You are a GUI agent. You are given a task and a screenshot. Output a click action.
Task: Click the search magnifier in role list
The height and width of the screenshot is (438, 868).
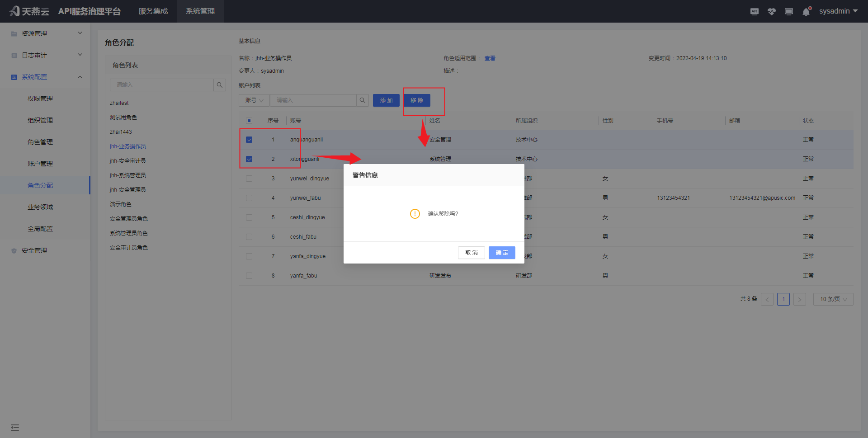220,85
